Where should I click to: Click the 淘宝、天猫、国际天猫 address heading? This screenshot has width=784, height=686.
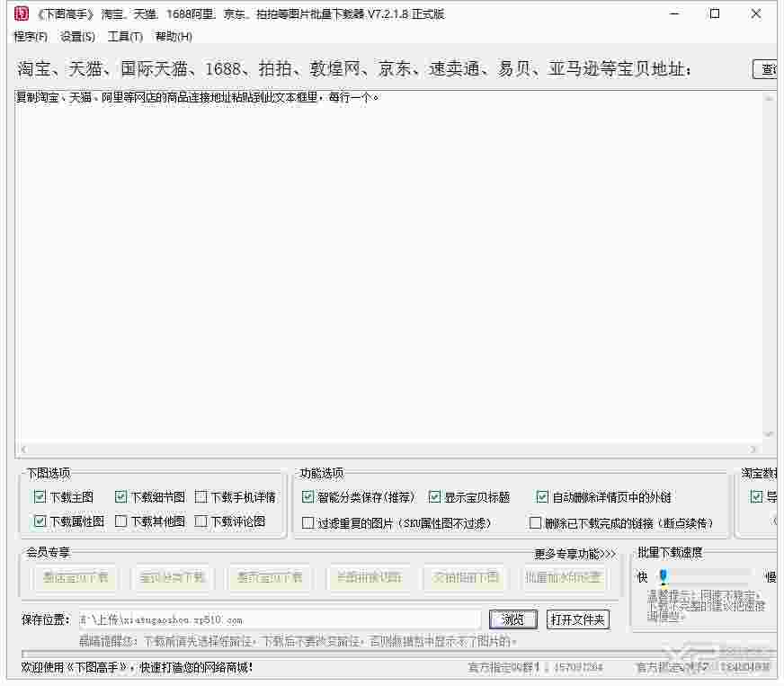[x=354, y=69]
